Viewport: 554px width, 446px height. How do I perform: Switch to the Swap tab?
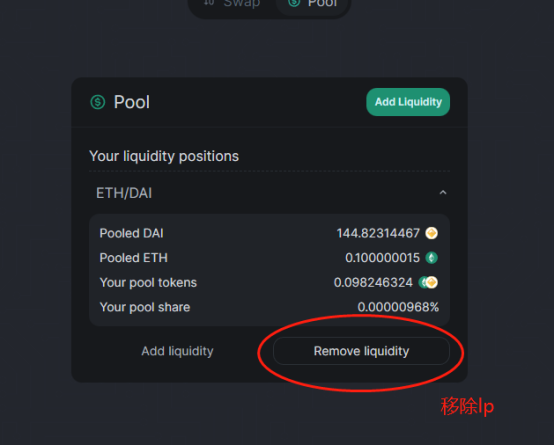point(232,3)
